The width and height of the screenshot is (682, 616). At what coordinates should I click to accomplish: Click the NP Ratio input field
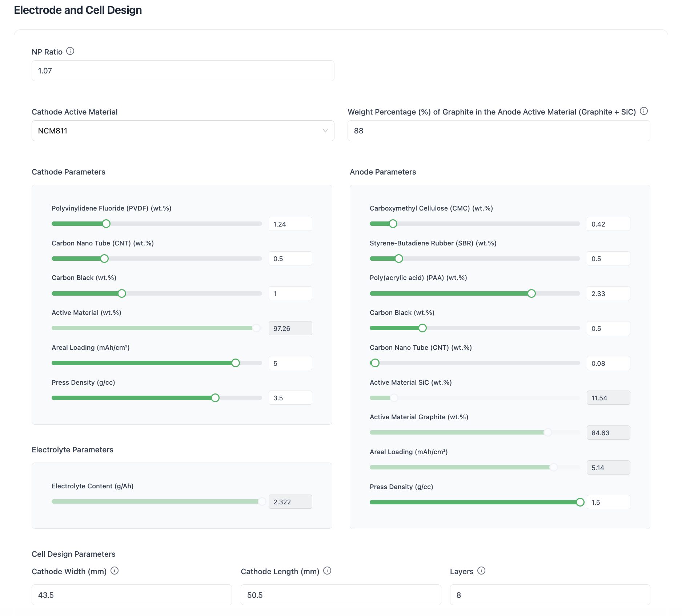pos(183,71)
